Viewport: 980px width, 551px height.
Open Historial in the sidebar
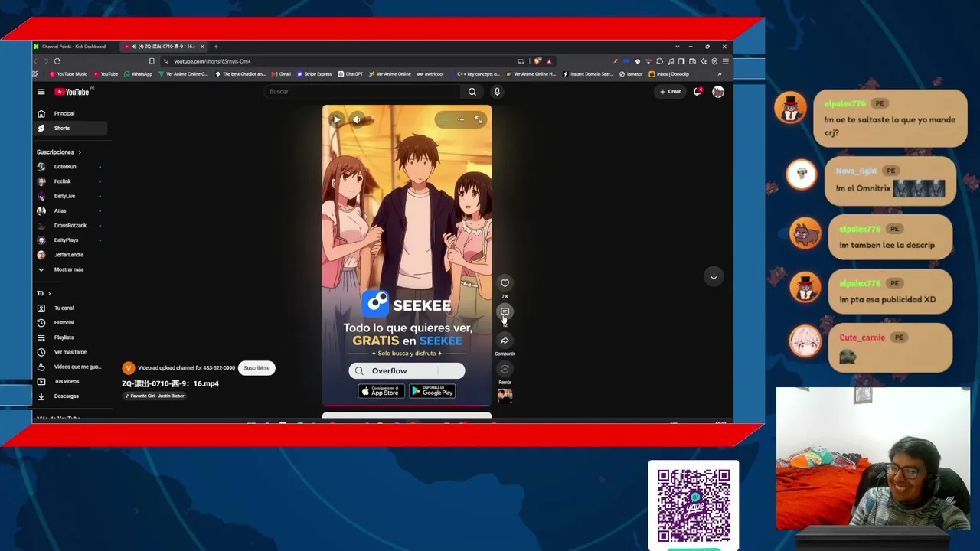tap(70, 323)
